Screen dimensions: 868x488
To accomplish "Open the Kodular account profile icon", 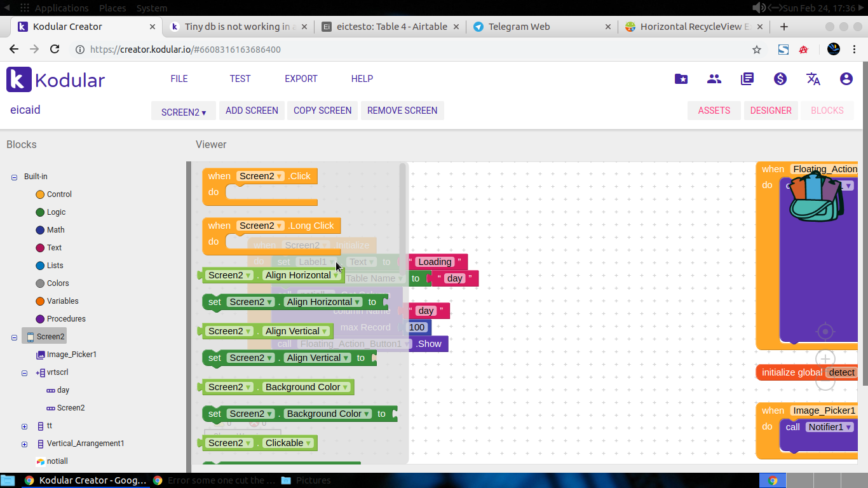I will coord(846,79).
